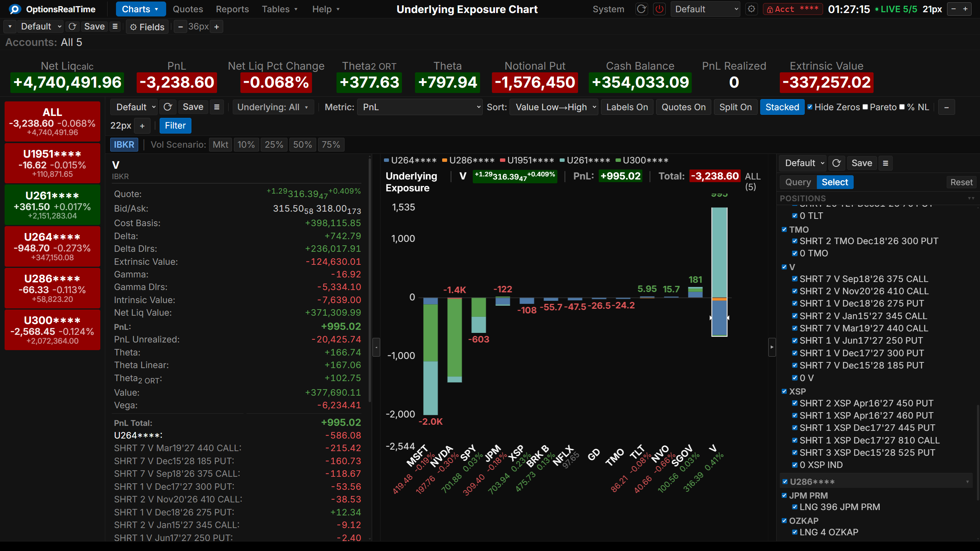Click the V details panel scrollbar
980x551 pixels.
(x=370, y=279)
